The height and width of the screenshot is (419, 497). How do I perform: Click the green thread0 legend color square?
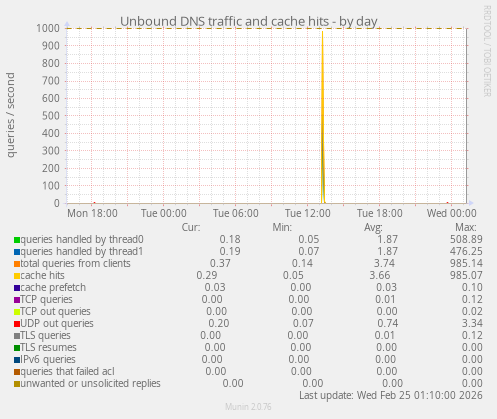tap(17, 240)
